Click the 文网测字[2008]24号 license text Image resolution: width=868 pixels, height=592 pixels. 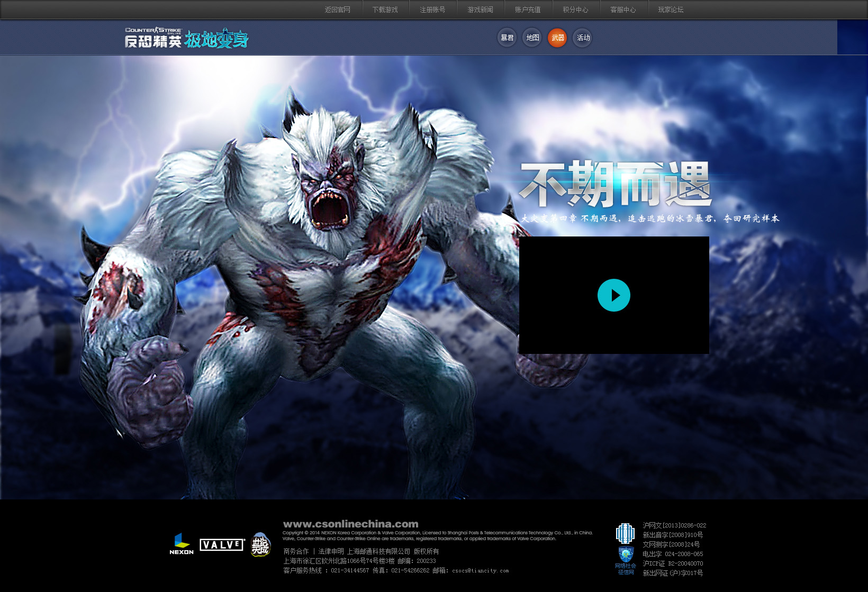[671, 544]
